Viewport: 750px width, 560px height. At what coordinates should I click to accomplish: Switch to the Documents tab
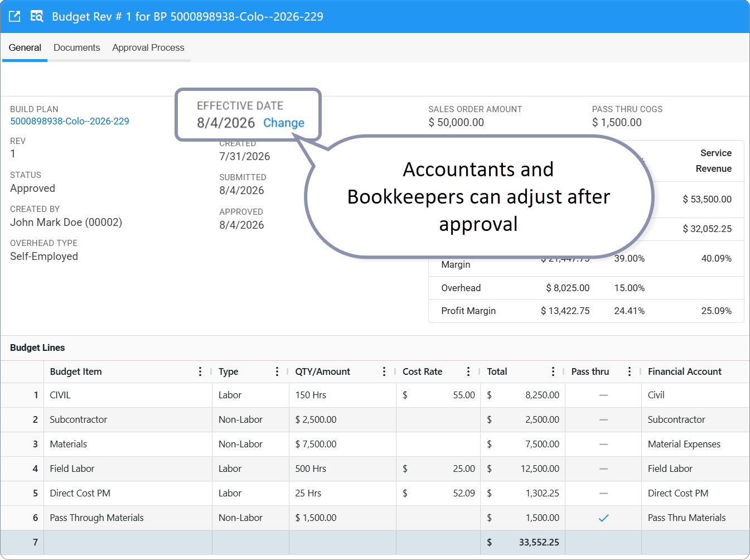pyautogui.click(x=77, y=47)
